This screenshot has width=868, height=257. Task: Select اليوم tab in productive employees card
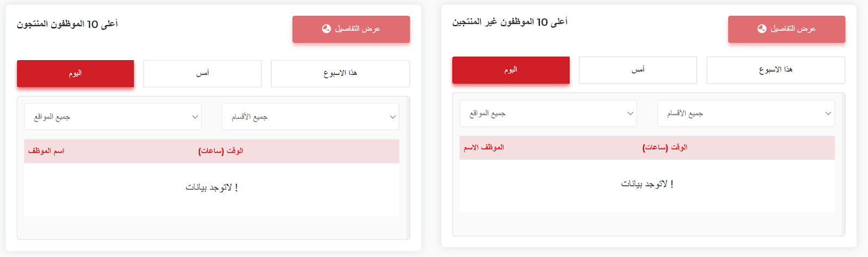tap(75, 74)
